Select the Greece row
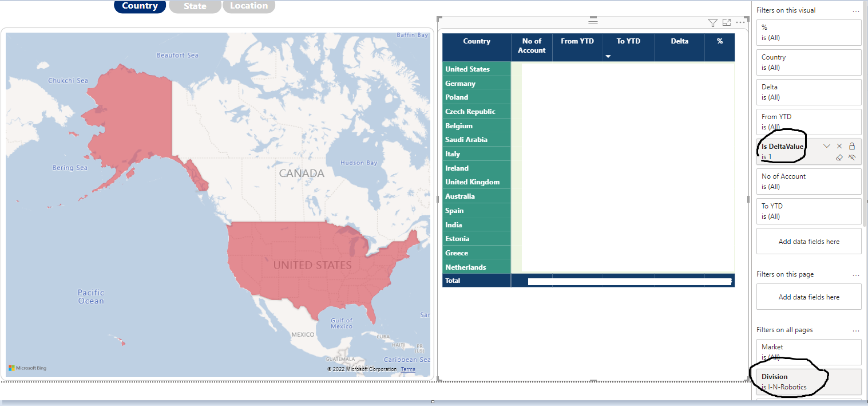Image resolution: width=868 pixels, height=406 pixels. point(477,253)
